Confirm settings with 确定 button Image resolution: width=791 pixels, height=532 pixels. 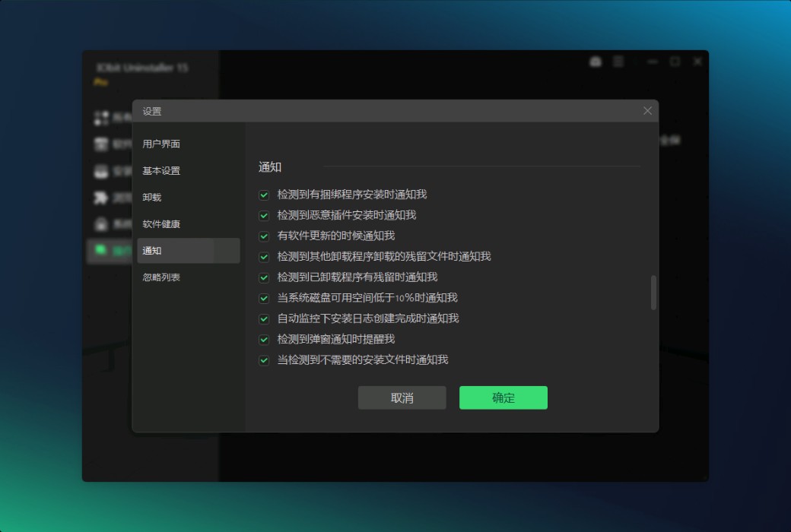(504, 398)
